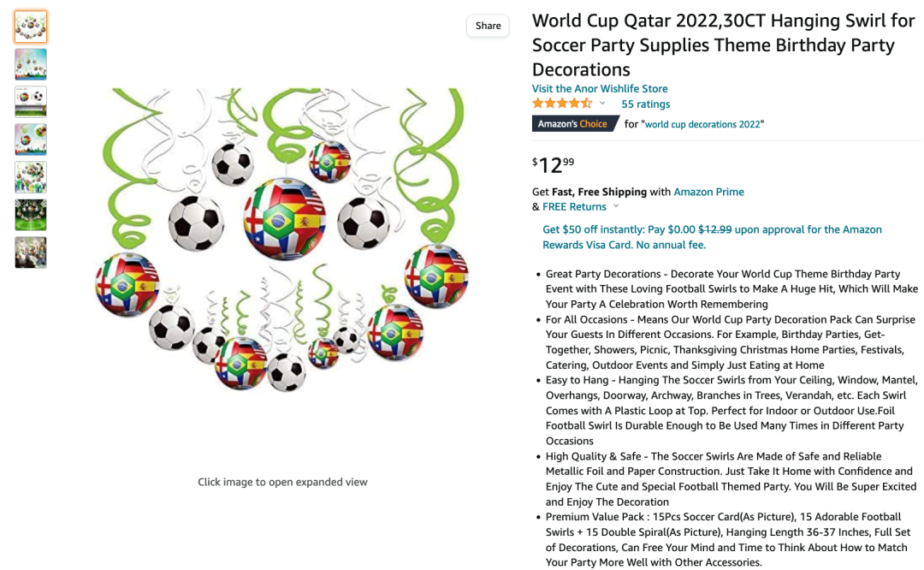Select the fourth product thumbnail image
Viewport: 924px width, 570px height.
tap(31, 140)
